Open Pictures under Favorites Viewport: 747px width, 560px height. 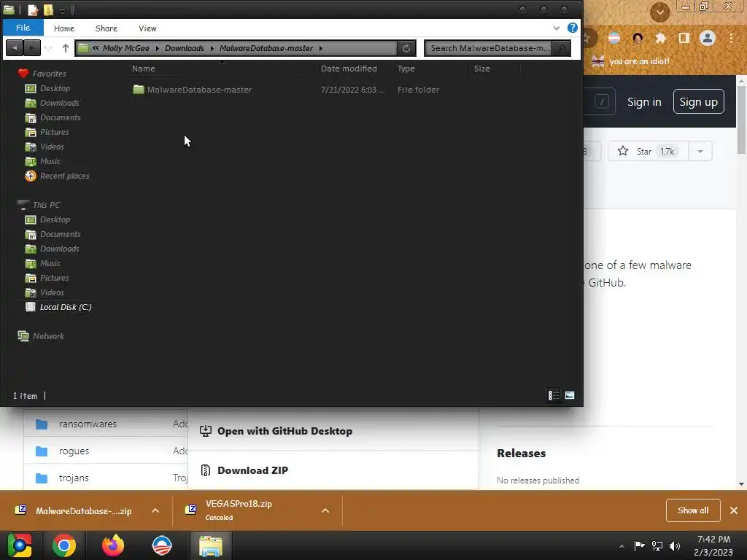click(54, 132)
